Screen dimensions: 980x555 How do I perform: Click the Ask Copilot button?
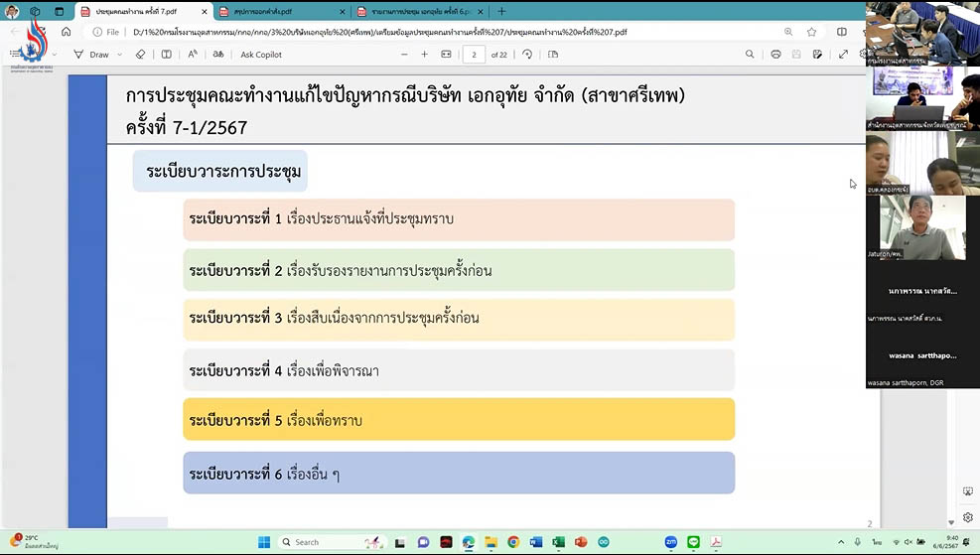pyautogui.click(x=261, y=55)
